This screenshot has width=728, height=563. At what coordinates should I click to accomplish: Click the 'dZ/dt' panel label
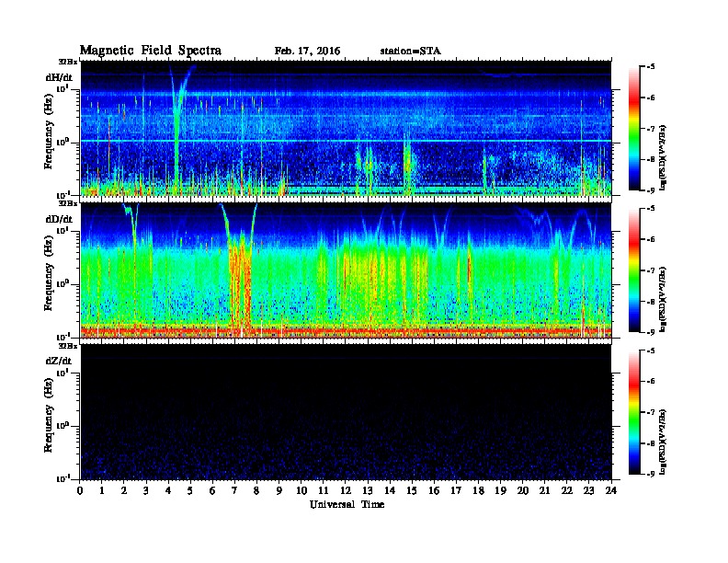(x=59, y=361)
